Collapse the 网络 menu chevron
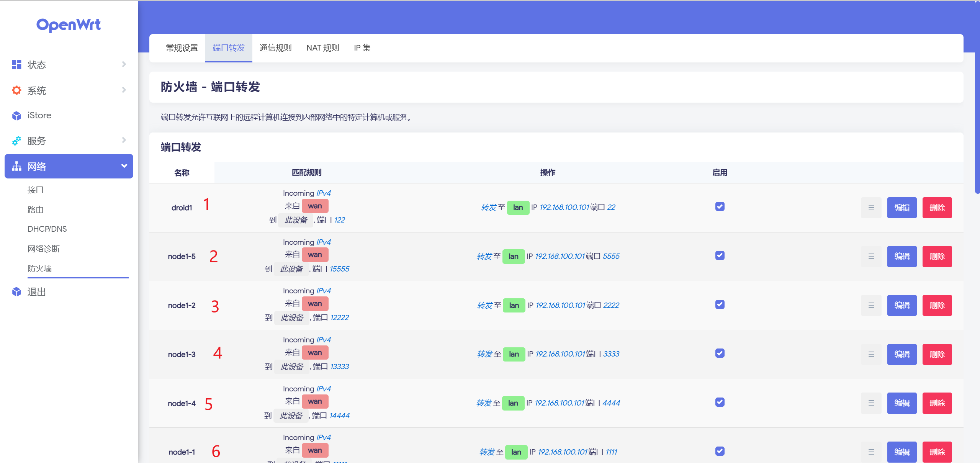Screen dimensions: 980x463 124,166
